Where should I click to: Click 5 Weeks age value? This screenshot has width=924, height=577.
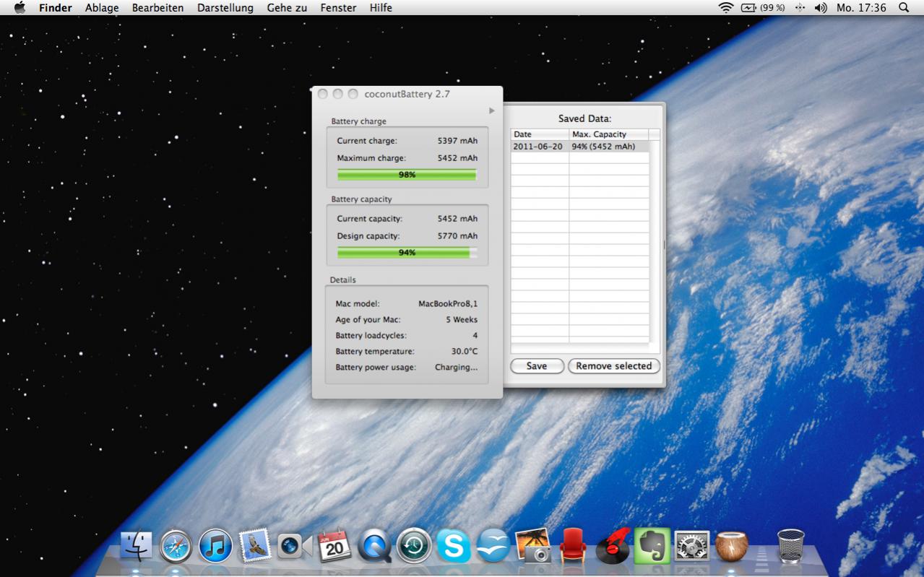pos(462,320)
